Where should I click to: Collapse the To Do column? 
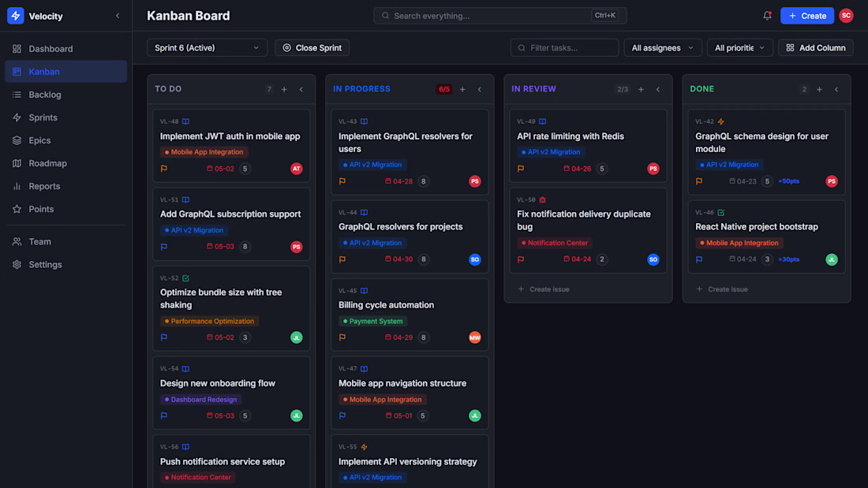301,89
